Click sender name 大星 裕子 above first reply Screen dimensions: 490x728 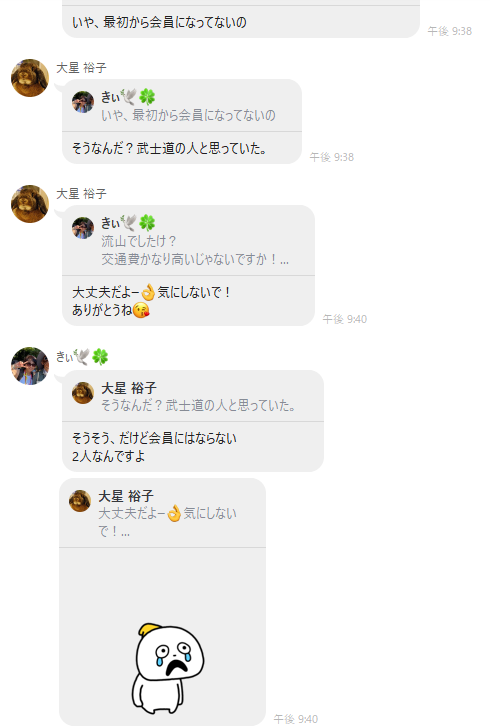pos(81,68)
